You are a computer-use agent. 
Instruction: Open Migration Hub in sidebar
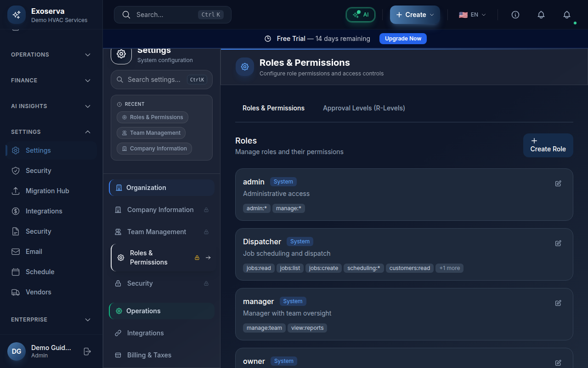(x=47, y=191)
